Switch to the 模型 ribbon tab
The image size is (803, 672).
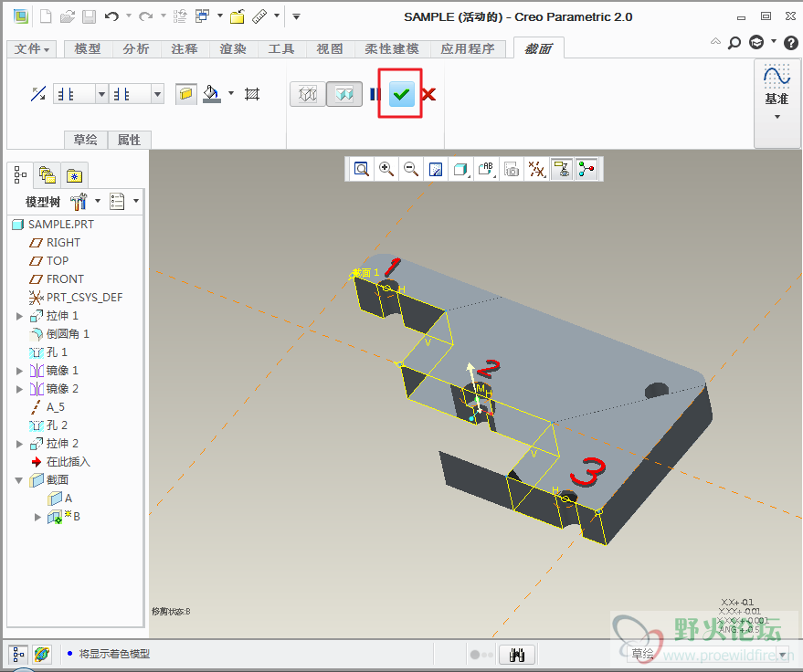coord(88,48)
